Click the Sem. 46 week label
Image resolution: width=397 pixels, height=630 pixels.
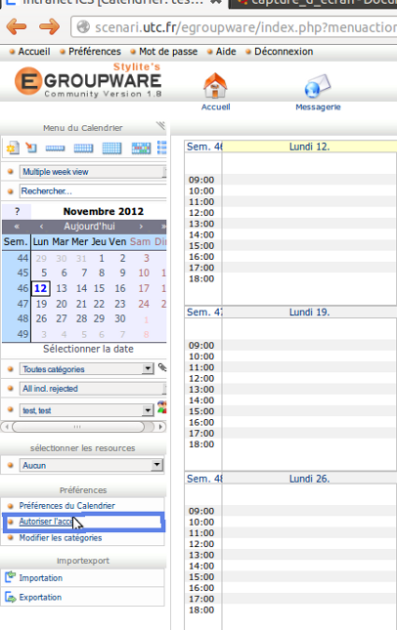pyautogui.click(x=204, y=146)
